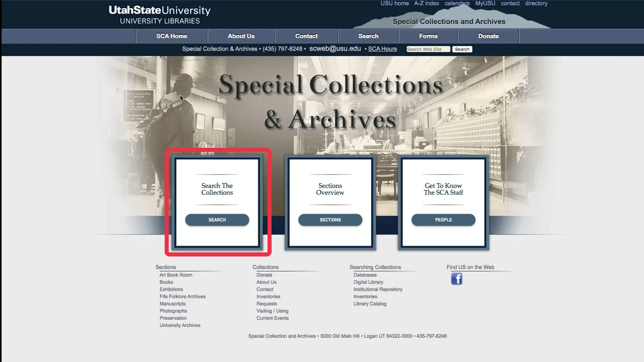
Task: Open the contact link in top bar
Action: pyautogui.click(x=510, y=4)
